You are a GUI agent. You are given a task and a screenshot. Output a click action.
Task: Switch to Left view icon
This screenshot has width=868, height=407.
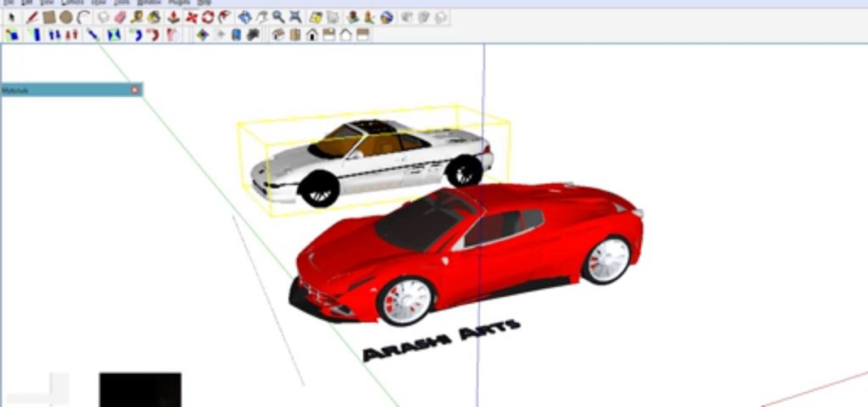coord(363,35)
